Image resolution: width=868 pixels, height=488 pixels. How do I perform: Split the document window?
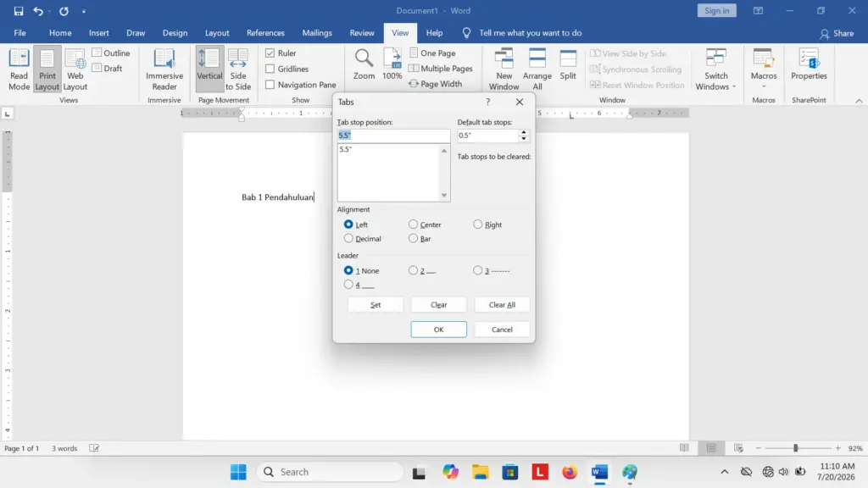tap(568, 64)
